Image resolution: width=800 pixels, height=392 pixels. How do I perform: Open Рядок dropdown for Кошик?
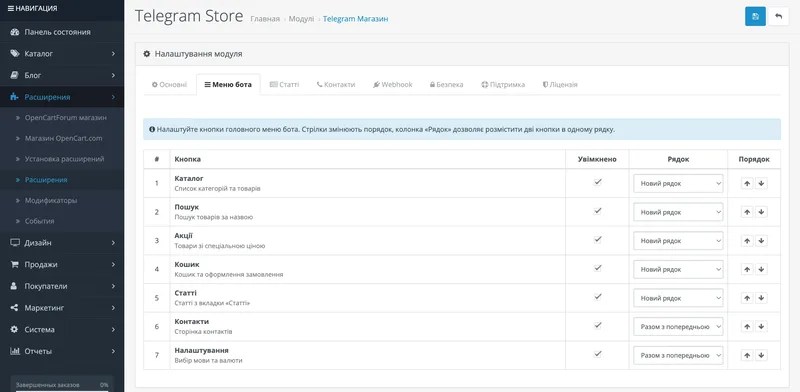(678, 269)
